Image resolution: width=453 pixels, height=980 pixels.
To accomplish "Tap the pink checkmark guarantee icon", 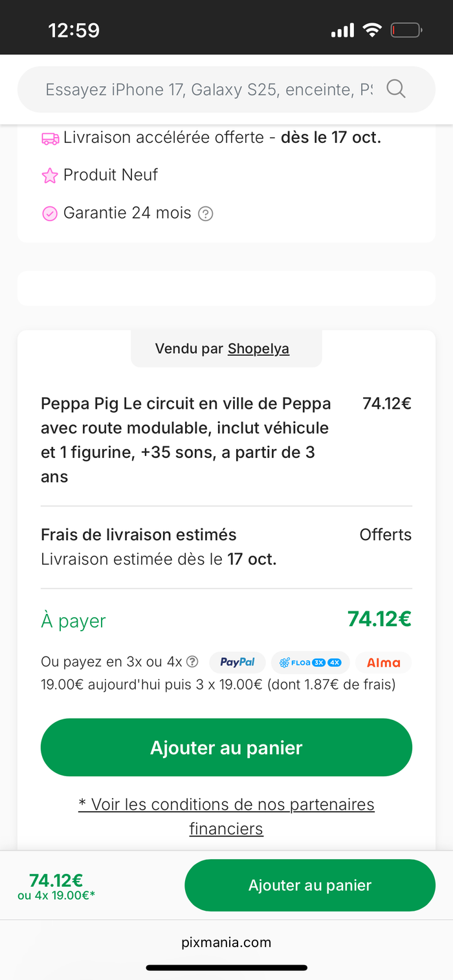I will point(50,213).
